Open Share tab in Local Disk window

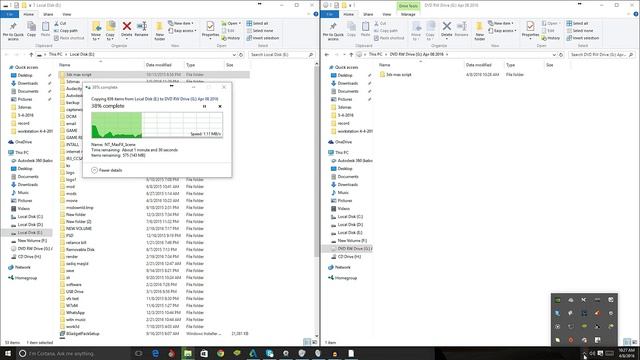pos(48,14)
